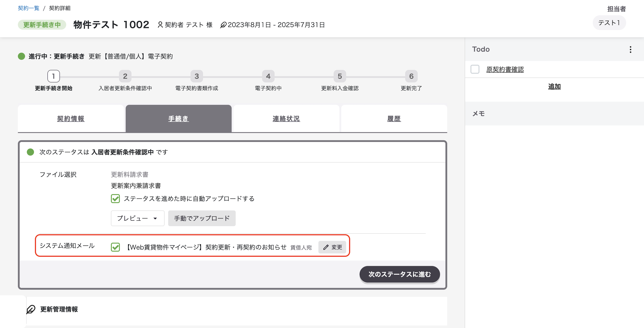
Task: Click the 賃借人宛 recipient label
Action: click(301, 248)
